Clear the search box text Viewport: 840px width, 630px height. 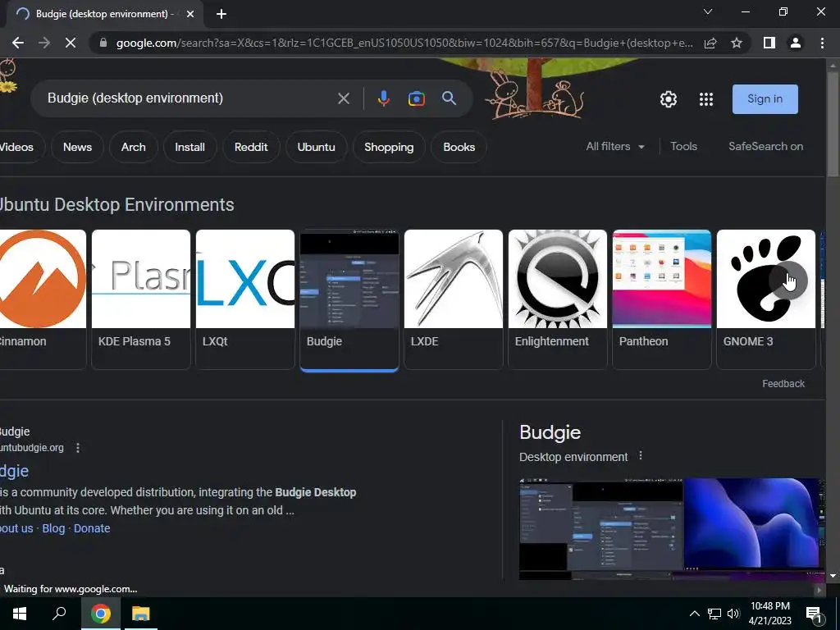[344, 98]
